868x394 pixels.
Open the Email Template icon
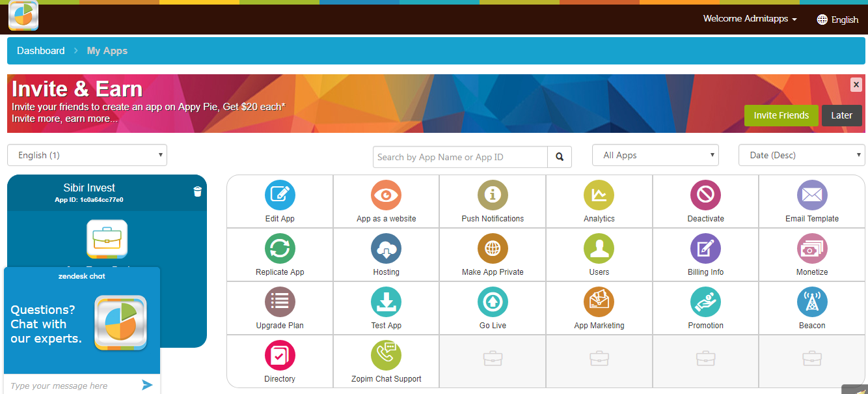click(x=812, y=195)
